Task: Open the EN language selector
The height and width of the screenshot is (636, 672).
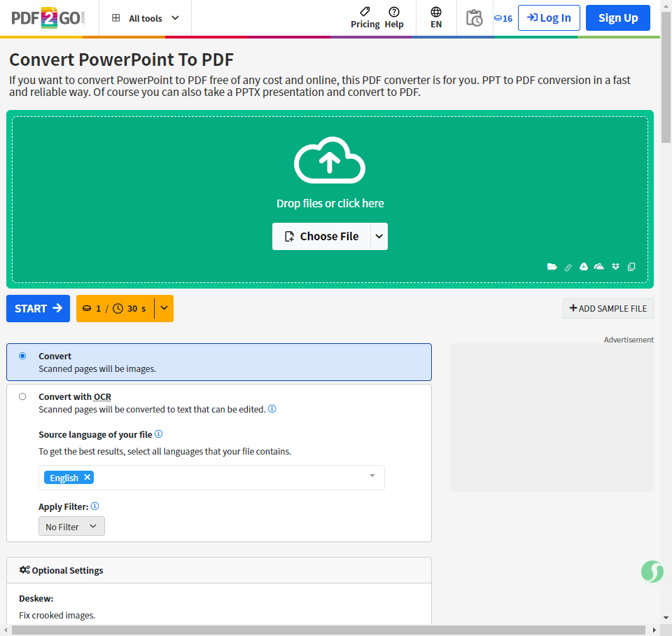Action: [x=436, y=18]
